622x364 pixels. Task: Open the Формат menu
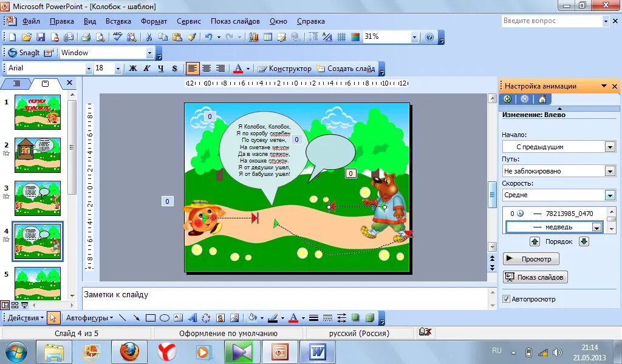coord(154,21)
